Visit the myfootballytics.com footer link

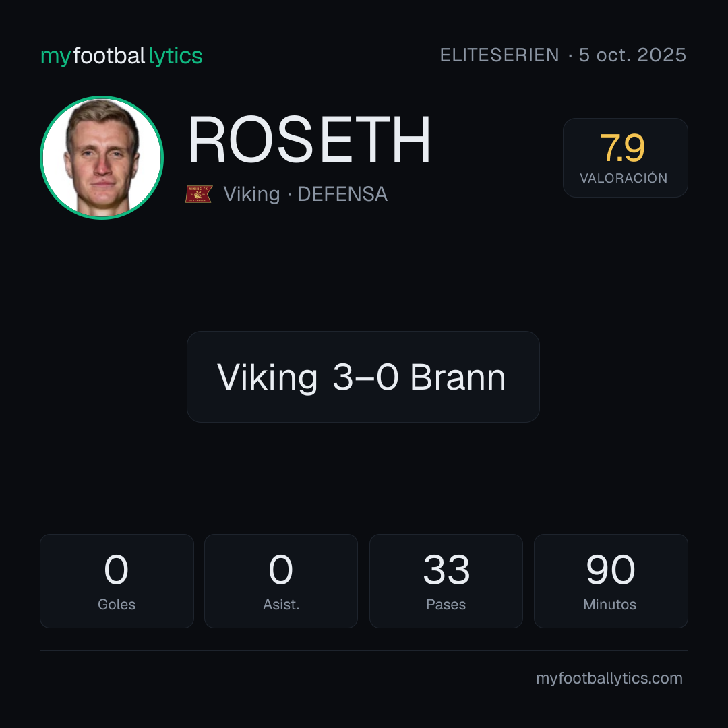(x=609, y=678)
